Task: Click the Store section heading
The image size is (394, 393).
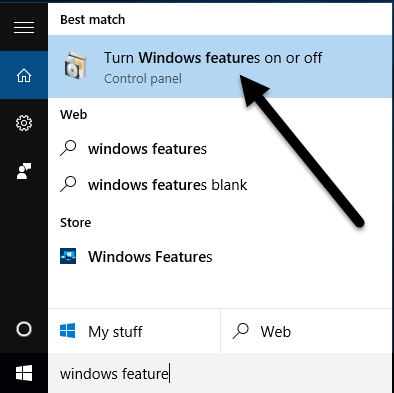Action: pos(76,222)
